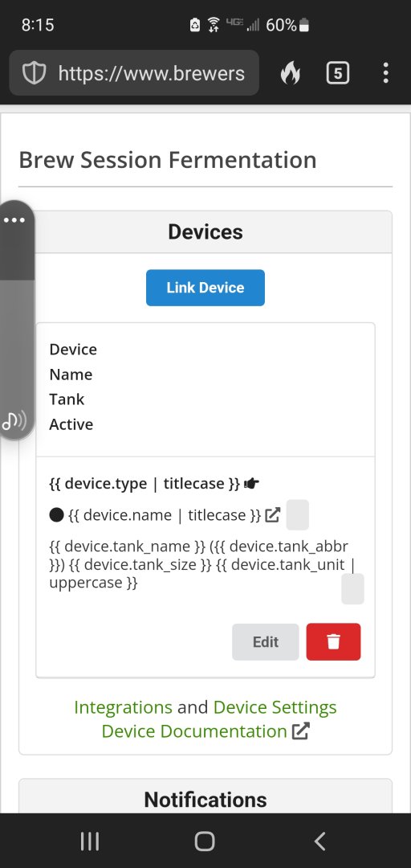Toggle the gray box beside device name
The width and height of the screenshot is (411, 868).
pos(298,515)
